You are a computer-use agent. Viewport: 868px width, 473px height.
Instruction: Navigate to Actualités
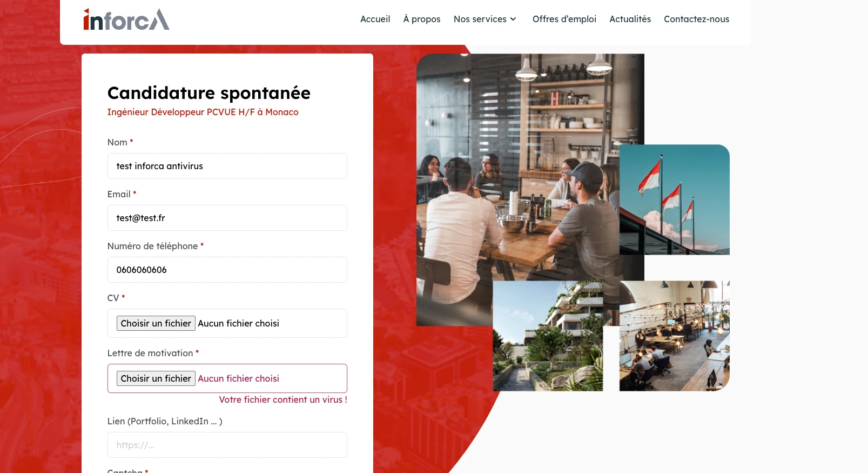(630, 19)
